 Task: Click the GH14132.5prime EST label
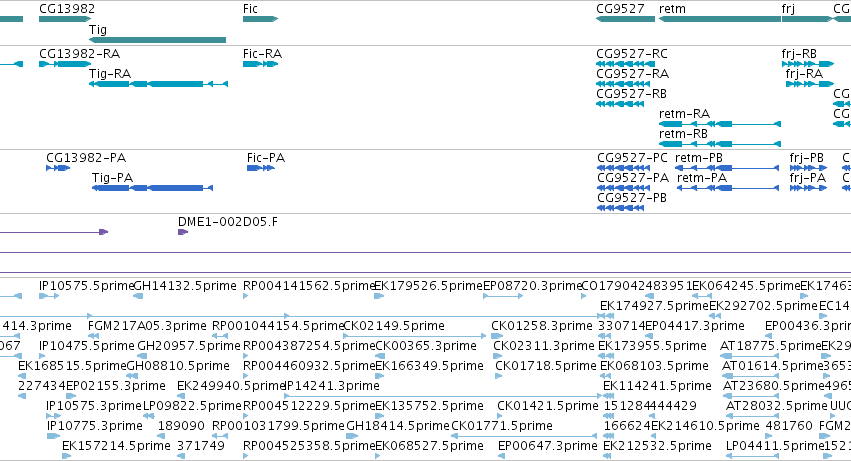click(185, 286)
